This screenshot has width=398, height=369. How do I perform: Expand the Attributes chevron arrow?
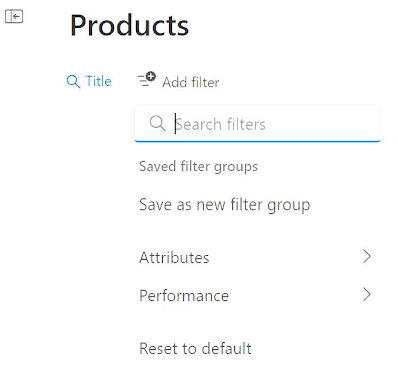(x=367, y=257)
